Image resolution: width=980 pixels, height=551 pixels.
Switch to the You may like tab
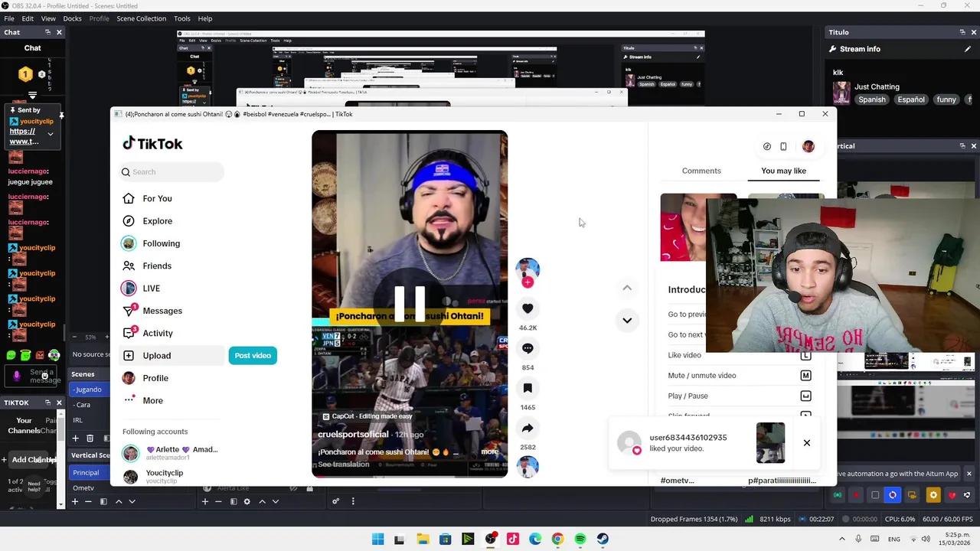tap(783, 171)
